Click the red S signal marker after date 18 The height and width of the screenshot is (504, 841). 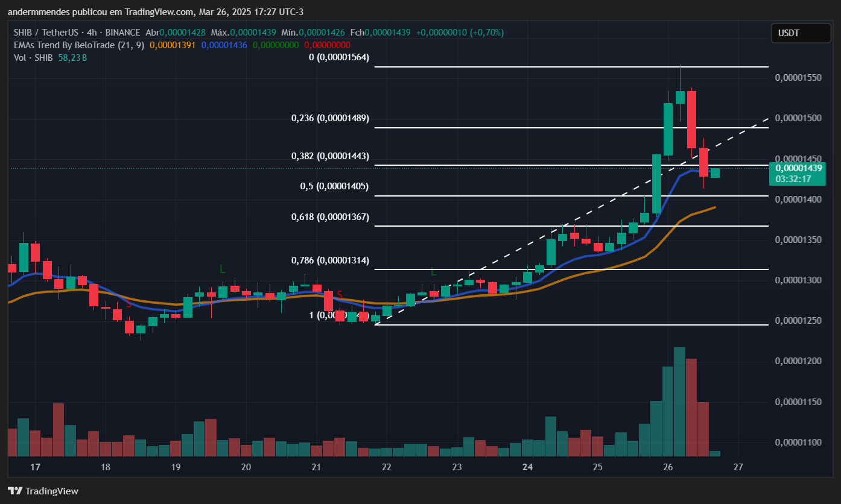pyautogui.click(x=129, y=305)
